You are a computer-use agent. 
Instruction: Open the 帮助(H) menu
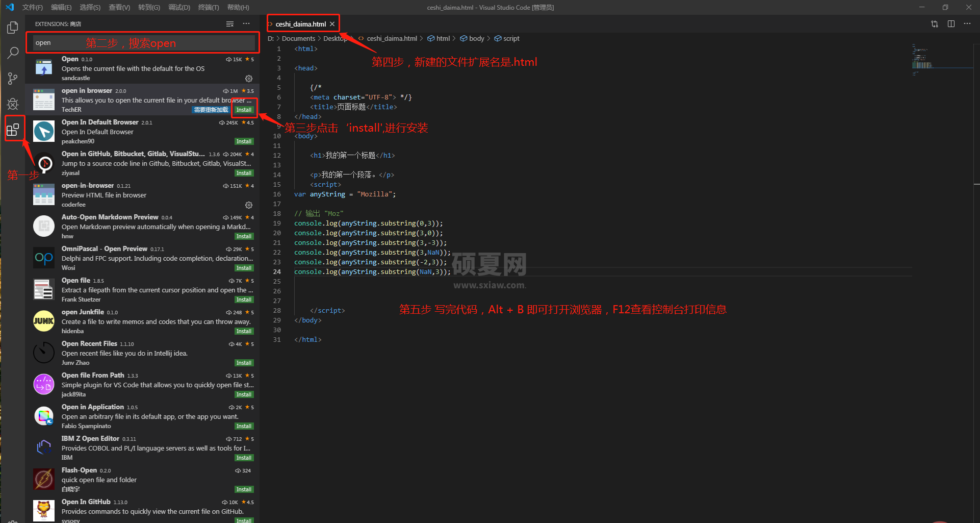tap(238, 7)
